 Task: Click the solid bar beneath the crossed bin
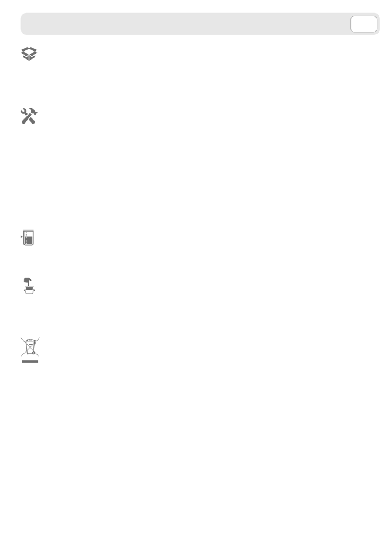coord(30,361)
